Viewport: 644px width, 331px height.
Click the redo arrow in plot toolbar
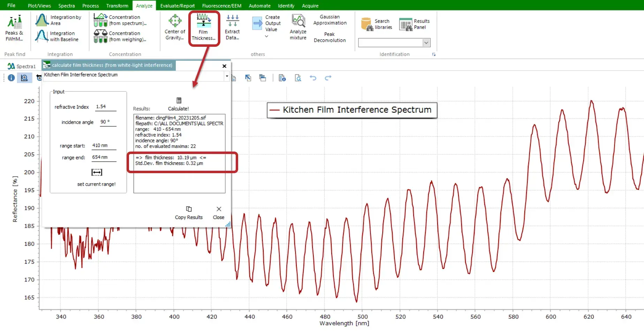328,78
